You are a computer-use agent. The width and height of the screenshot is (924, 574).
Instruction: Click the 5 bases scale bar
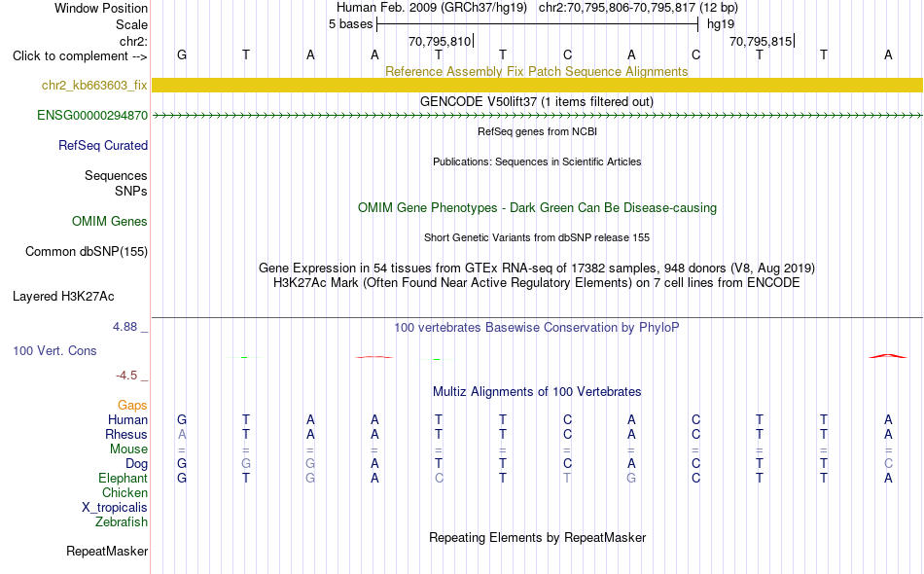pos(538,24)
